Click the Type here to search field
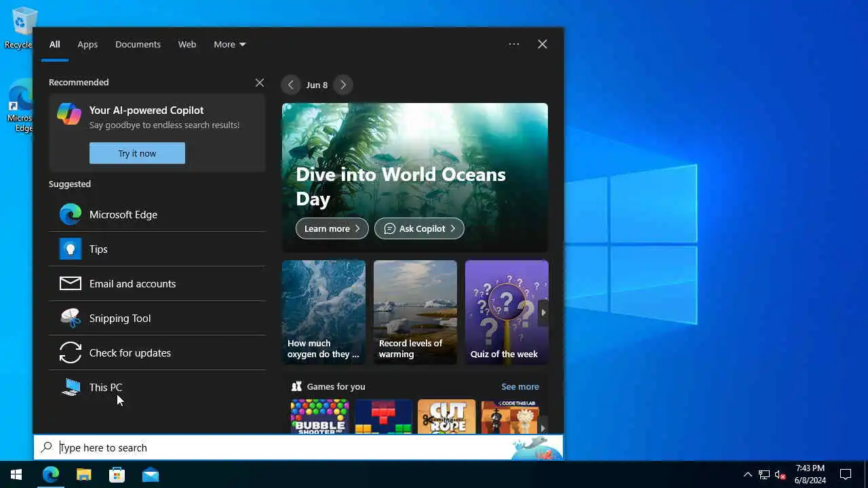Image resolution: width=868 pixels, height=488 pixels. coord(298,447)
